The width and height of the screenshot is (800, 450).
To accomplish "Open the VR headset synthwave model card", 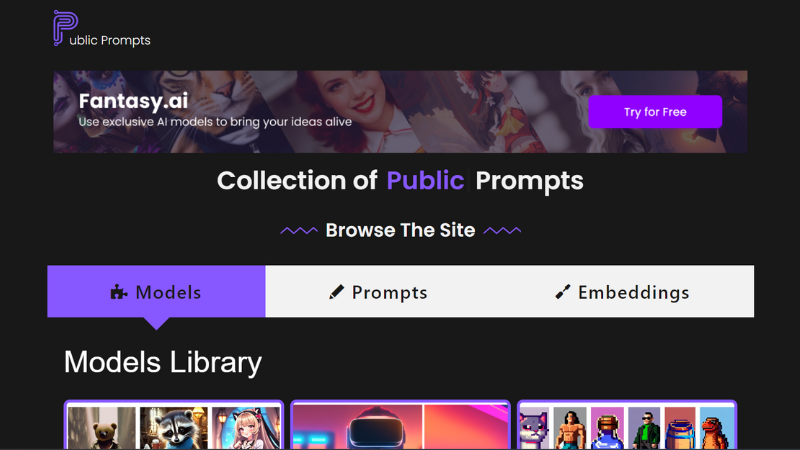I will pos(401,426).
